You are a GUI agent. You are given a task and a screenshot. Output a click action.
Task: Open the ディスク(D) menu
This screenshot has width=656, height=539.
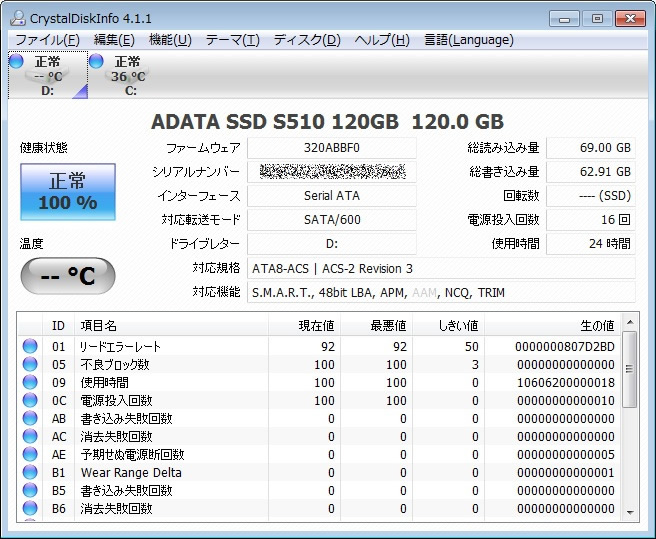point(307,40)
